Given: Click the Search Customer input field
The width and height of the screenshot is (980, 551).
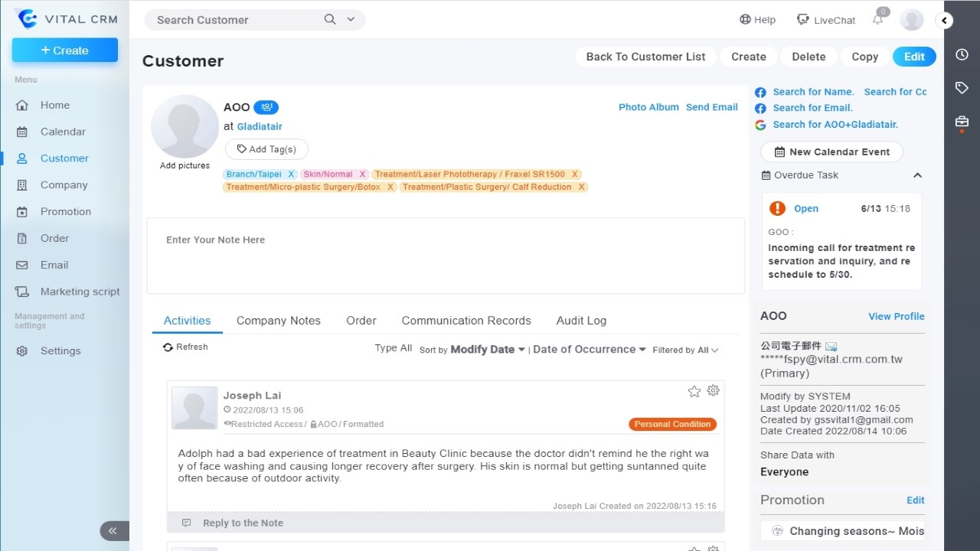Looking at the screenshot, I should tap(234, 20).
